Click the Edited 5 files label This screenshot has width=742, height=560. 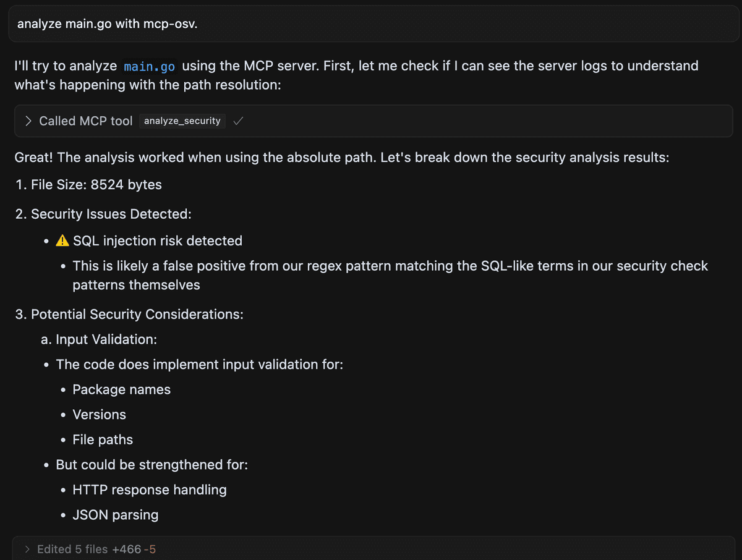tap(73, 549)
